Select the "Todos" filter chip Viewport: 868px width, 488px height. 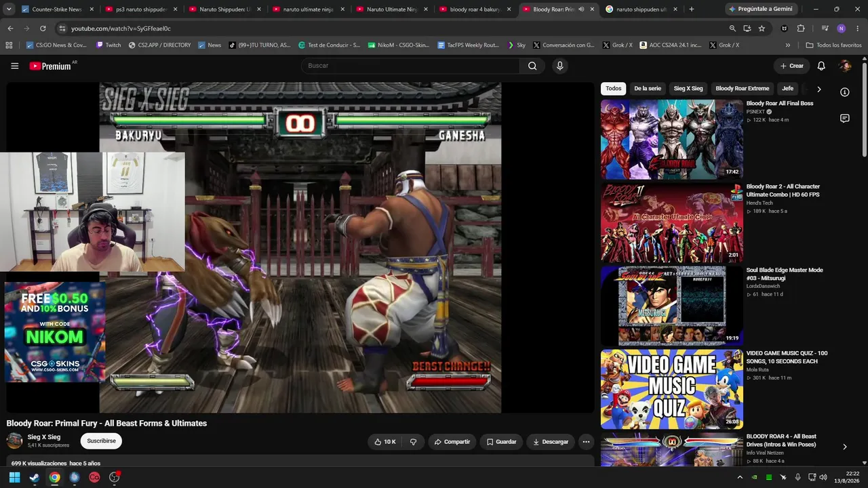(613, 89)
